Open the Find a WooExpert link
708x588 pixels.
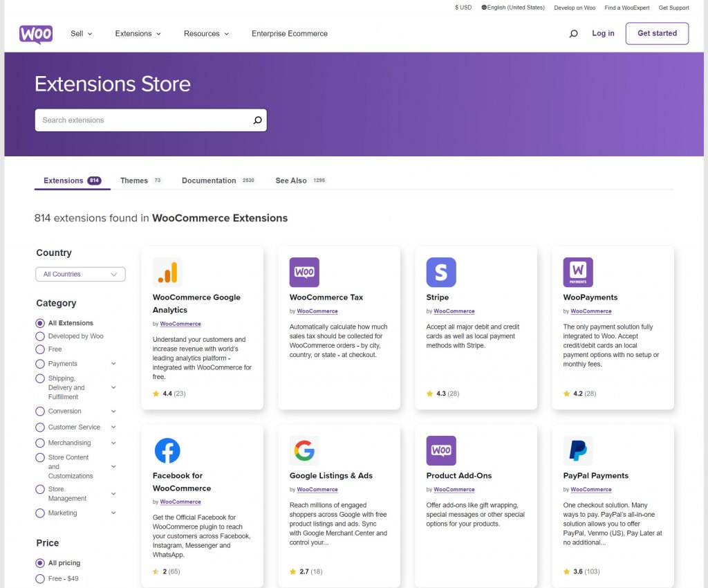[626, 8]
